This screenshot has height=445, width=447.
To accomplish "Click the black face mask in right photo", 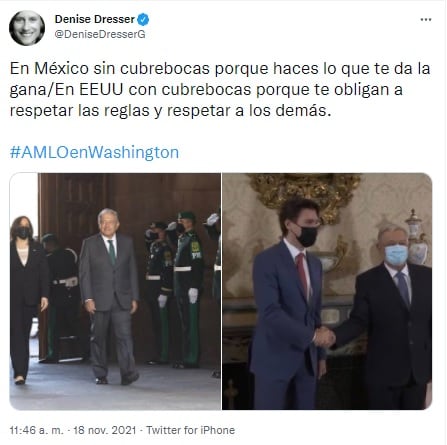I will pos(306,236).
